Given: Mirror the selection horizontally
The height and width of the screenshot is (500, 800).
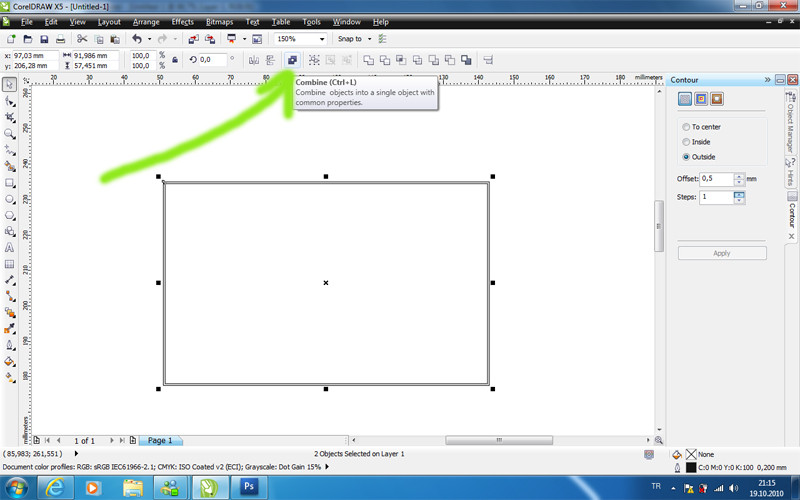Looking at the screenshot, I should [x=254, y=60].
